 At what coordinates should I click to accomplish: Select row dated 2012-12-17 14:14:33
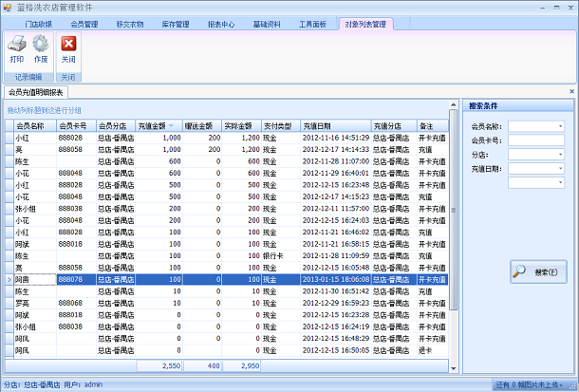tap(227, 150)
